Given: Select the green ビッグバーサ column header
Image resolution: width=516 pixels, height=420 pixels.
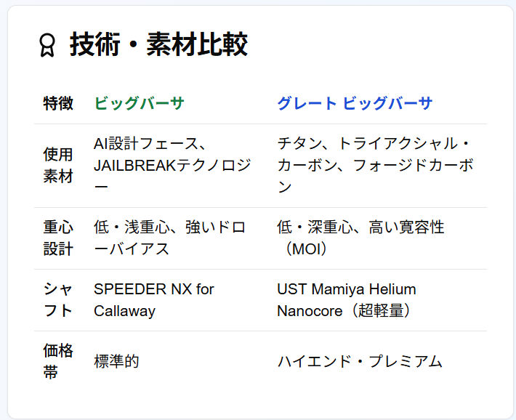Looking at the screenshot, I should point(140,103).
